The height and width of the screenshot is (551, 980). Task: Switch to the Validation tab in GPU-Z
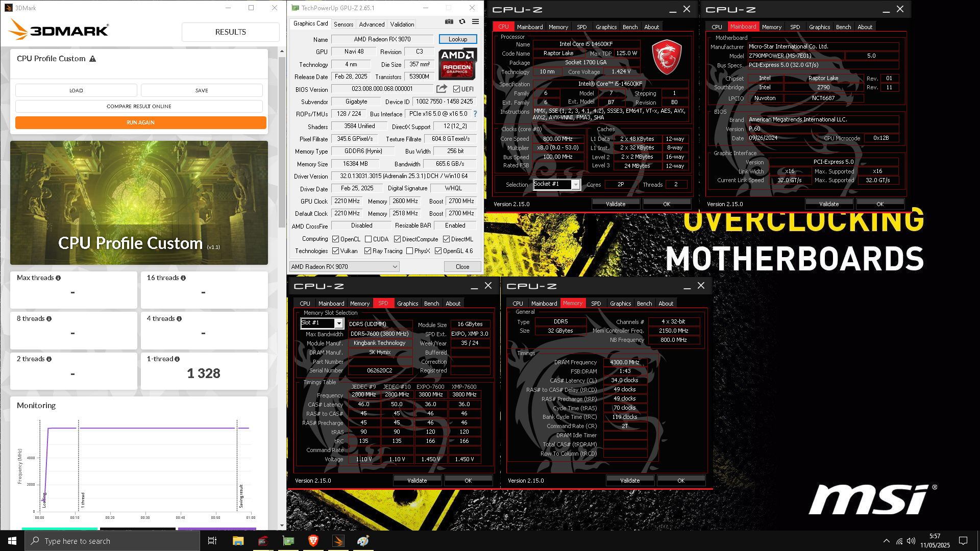(x=402, y=24)
